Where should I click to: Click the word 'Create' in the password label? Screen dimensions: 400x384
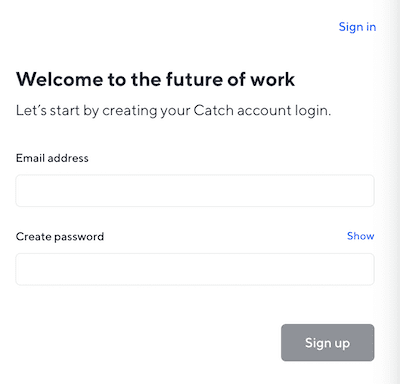point(34,237)
